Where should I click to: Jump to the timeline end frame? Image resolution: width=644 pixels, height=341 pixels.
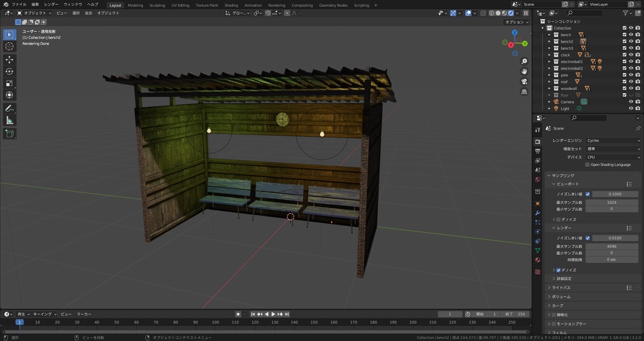tap(287, 315)
